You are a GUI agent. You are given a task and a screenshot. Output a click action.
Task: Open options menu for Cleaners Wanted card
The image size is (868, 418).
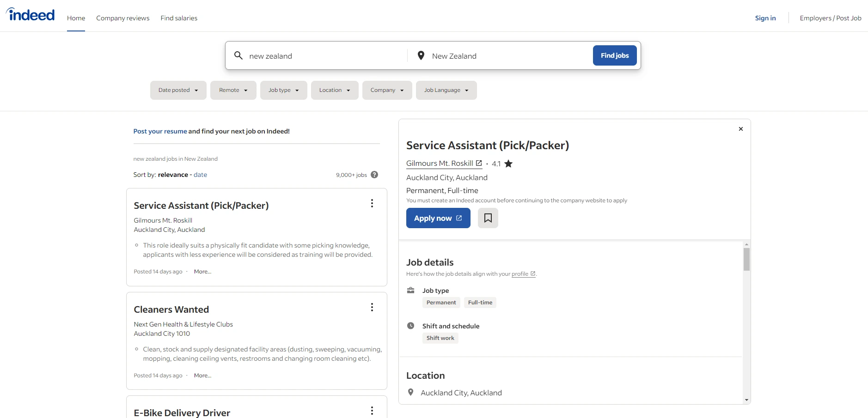[x=372, y=307]
